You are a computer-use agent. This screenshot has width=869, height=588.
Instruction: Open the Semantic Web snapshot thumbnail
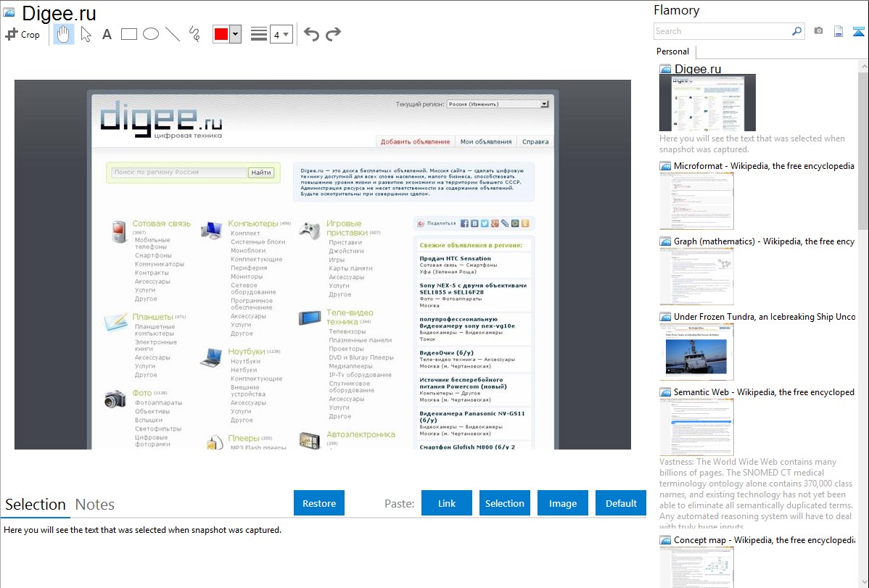(x=696, y=427)
